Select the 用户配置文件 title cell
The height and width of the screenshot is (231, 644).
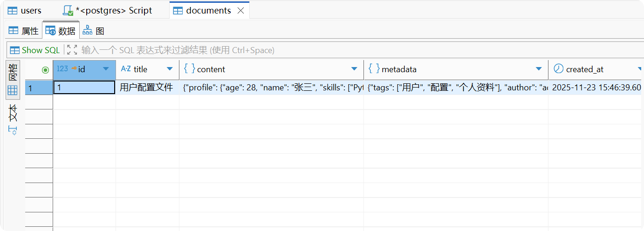pos(147,88)
